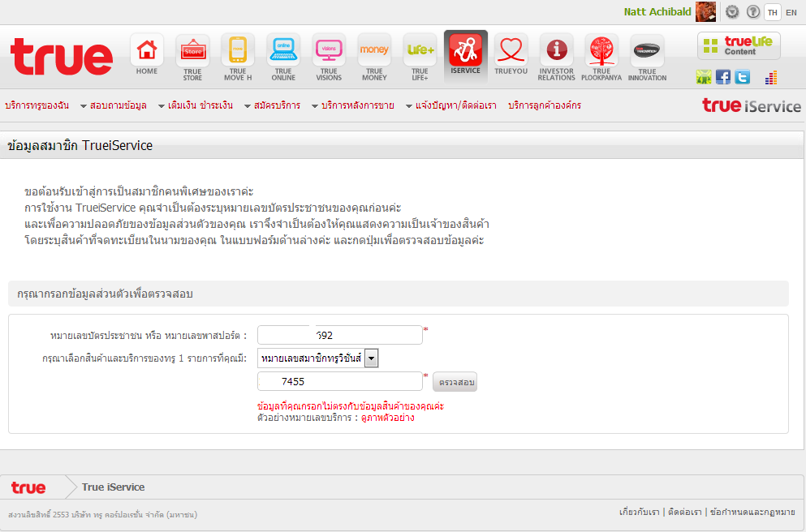Open the Twitter icon

(742, 77)
